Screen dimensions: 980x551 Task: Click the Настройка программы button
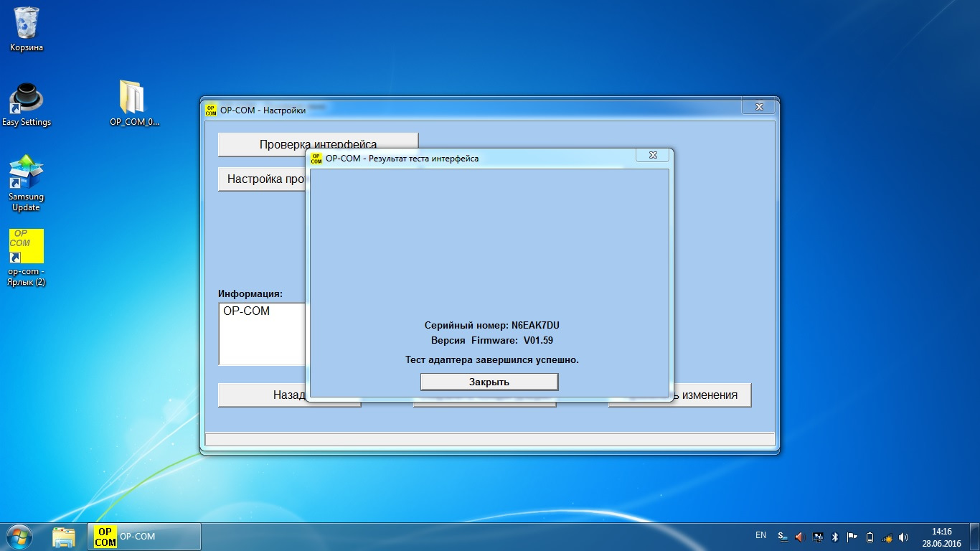click(263, 179)
